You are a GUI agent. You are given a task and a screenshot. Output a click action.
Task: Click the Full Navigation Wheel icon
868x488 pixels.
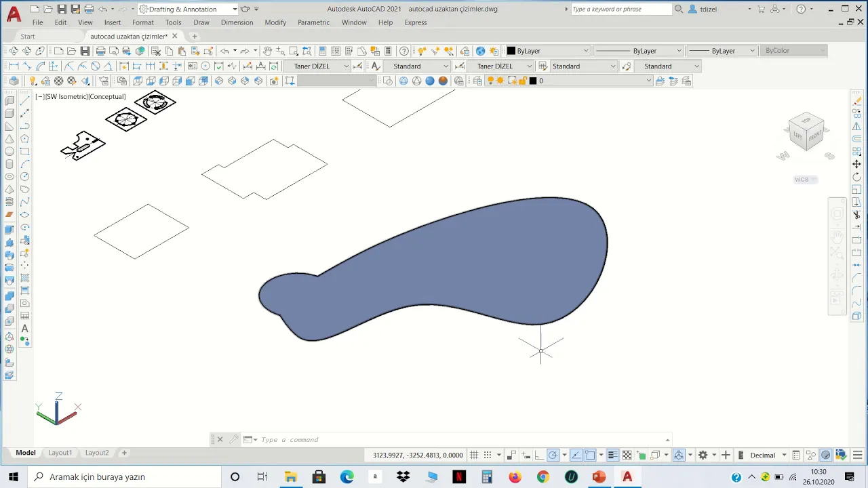point(837,214)
